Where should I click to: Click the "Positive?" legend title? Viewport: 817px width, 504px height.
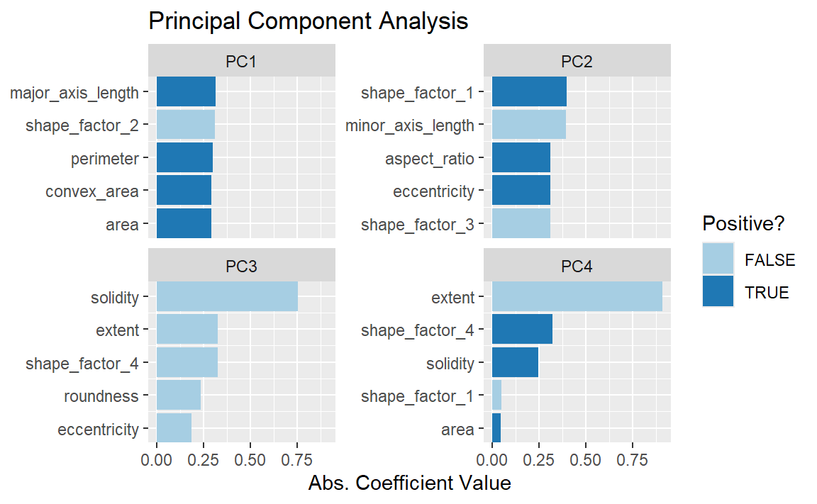(743, 223)
